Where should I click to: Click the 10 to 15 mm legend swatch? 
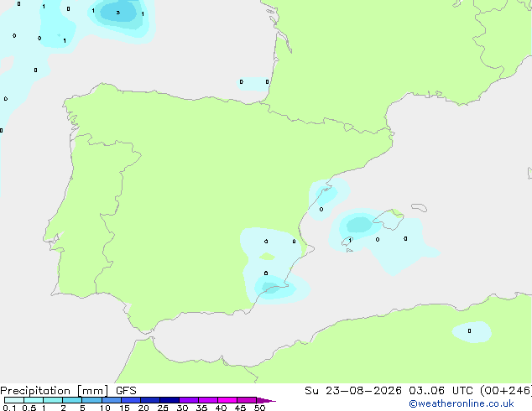(x=112, y=400)
